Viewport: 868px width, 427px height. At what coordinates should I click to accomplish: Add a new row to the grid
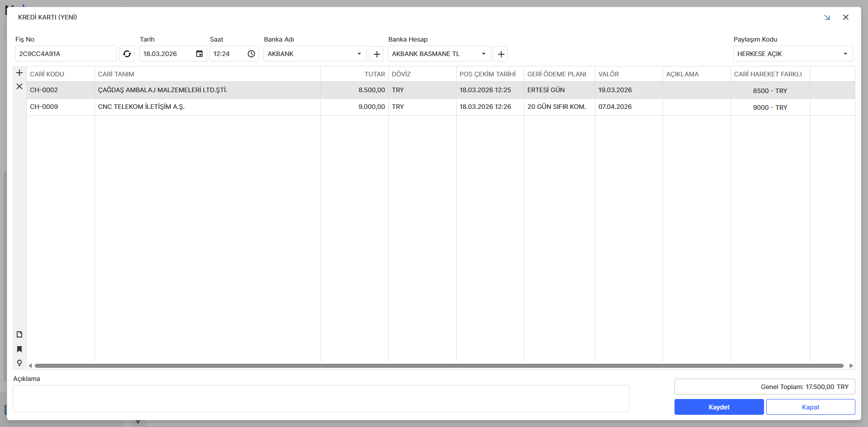[x=19, y=73]
